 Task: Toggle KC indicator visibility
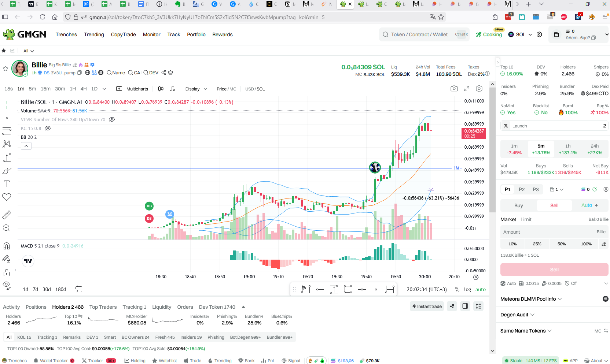pyautogui.click(x=48, y=128)
